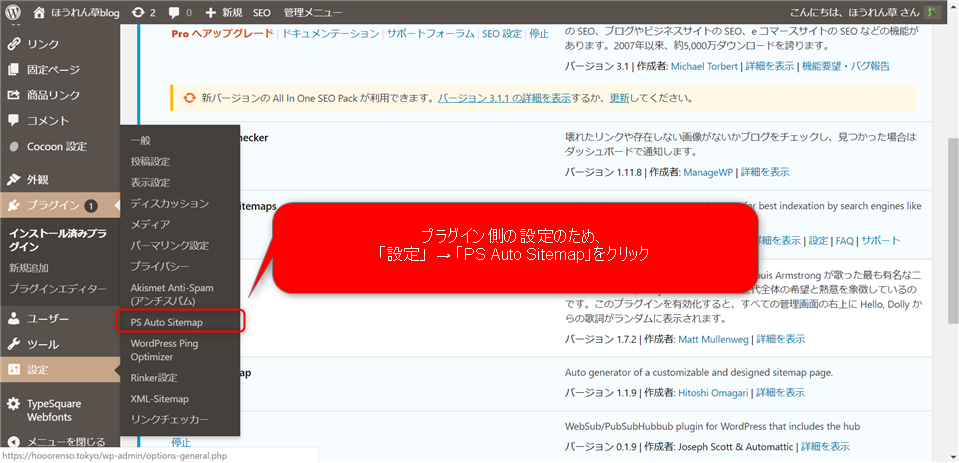The width and height of the screenshot is (959, 463).
Task: Click バージョン 3.1.1 の詳細を表示 link
Action: pyautogui.click(x=505, y=98)
